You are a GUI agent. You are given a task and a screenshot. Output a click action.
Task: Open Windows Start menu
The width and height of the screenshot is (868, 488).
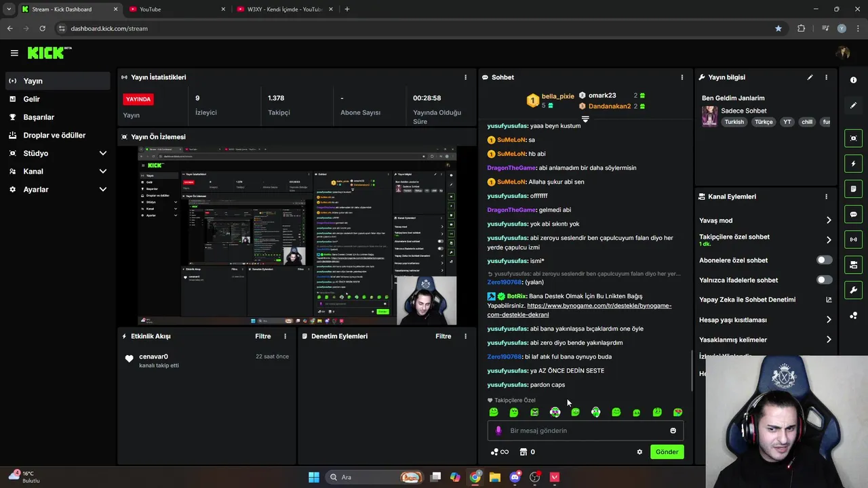pyautogui.click(x=314, y=477)
